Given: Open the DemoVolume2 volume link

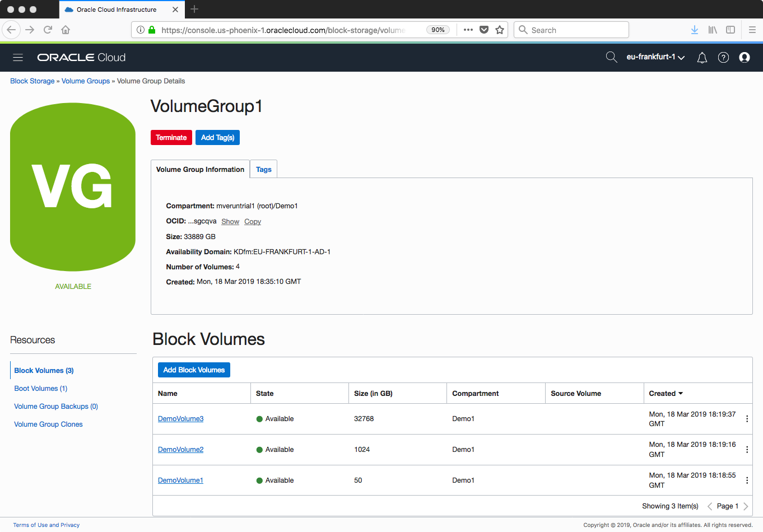Looking at the screenshot, I should [180, 450].
